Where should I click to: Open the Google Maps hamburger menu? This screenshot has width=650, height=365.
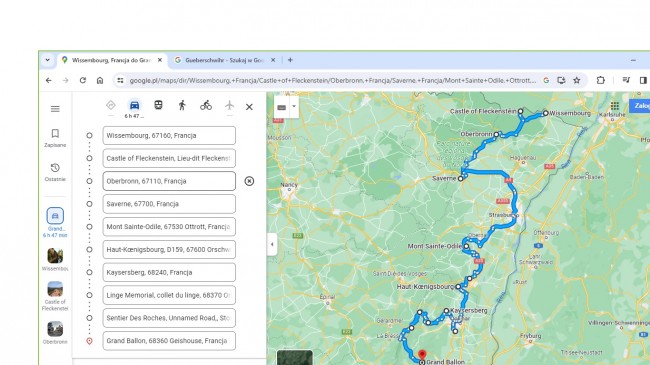(x=55, y=109)
